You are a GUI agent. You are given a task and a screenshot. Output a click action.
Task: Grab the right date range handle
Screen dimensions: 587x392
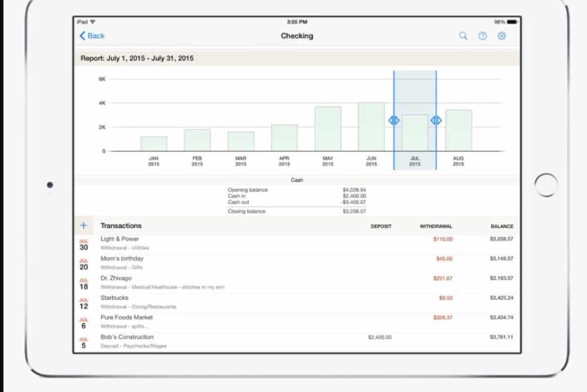coord(436,120)
